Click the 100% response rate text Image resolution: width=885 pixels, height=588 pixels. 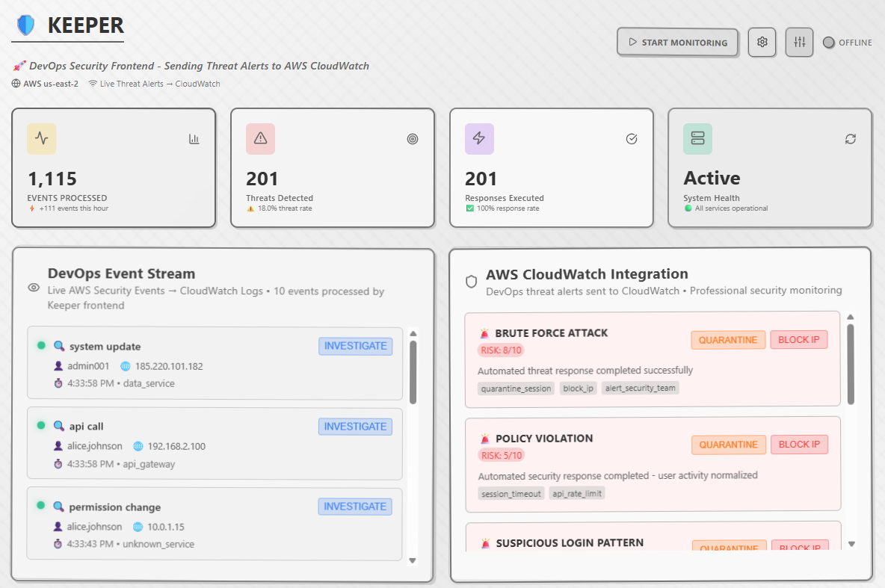tap(508, 208)
